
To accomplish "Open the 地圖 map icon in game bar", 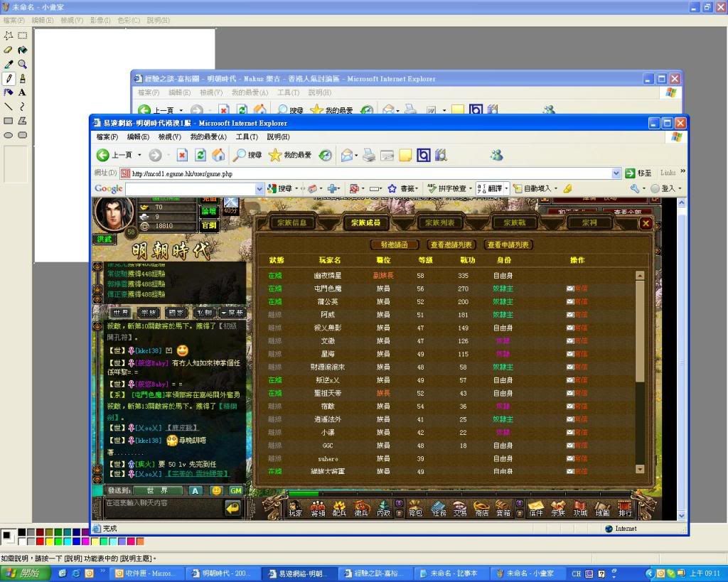I will 603,509.
